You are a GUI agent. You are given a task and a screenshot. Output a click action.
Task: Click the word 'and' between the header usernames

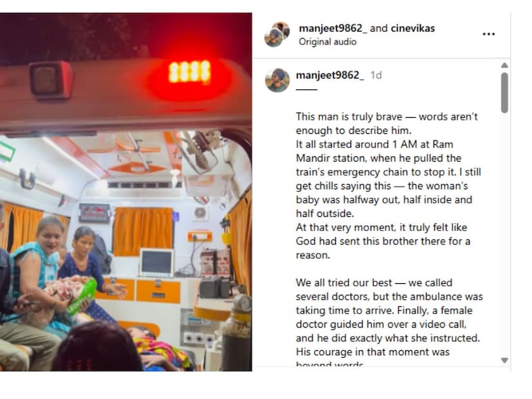click(379, 28)
